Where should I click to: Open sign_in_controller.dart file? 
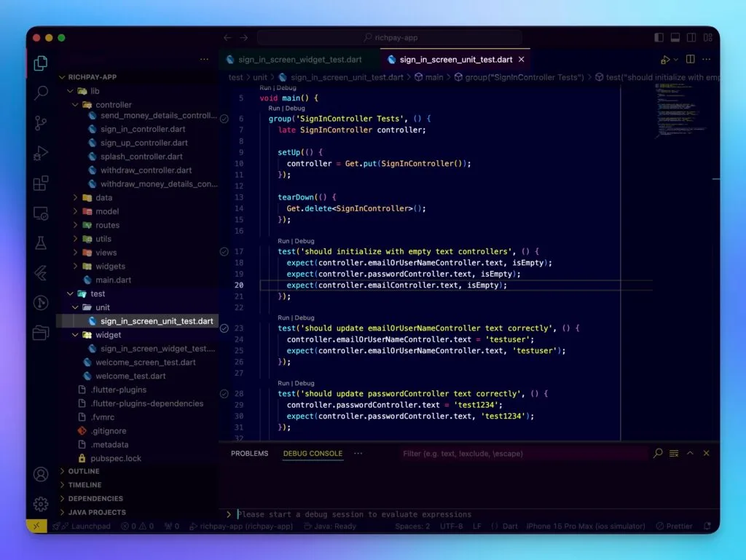tap(137, 129)
